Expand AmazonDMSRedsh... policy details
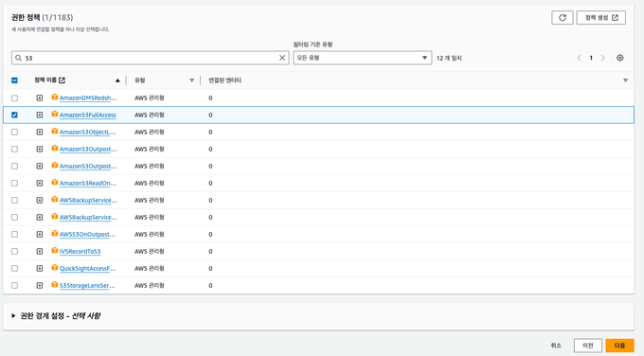 40,98
